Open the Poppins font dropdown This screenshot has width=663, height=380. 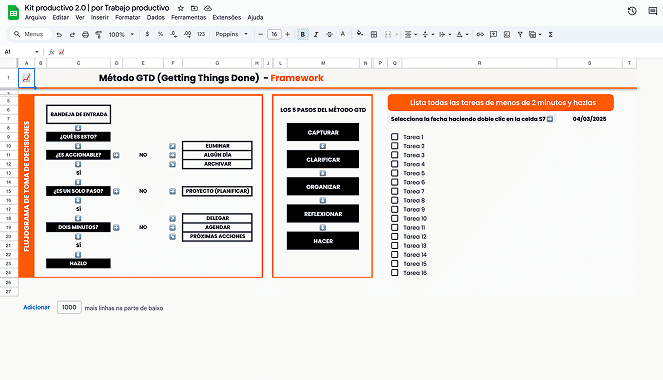(x=231, y=34)
